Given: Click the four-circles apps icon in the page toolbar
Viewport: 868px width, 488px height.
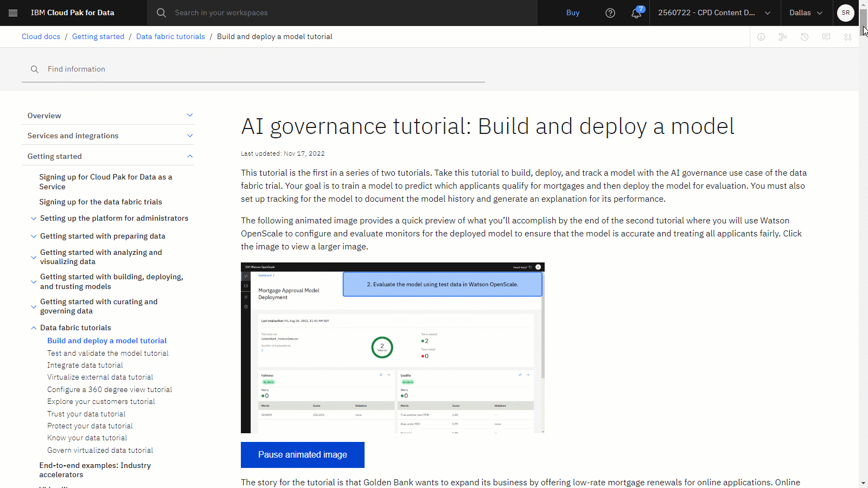Looking at the screenshot, I should pyautogui.click(x=848, y=37).
